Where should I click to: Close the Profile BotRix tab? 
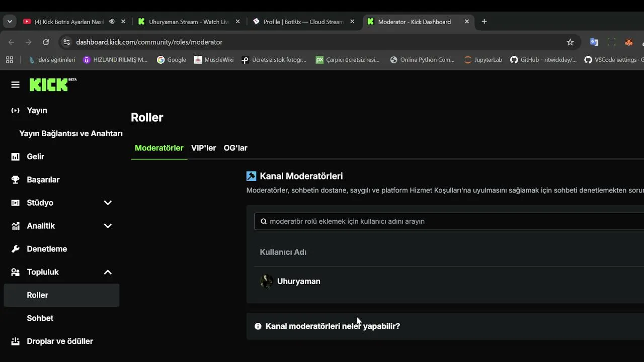[x=352, y=22]
